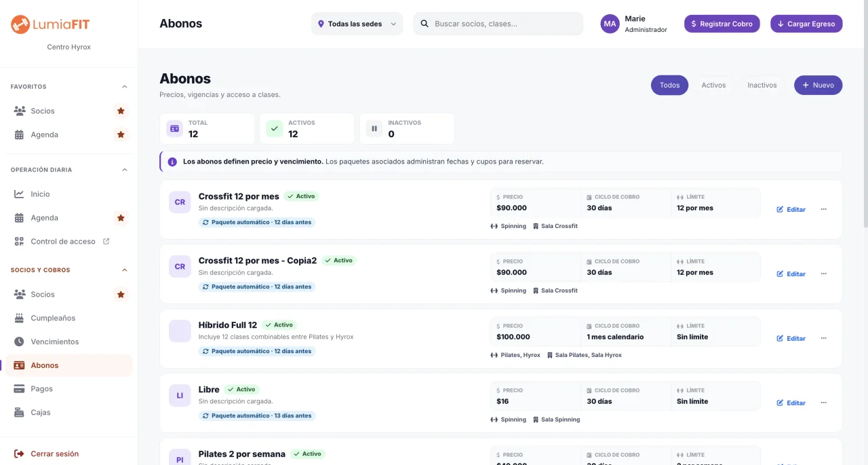Click the Registrar Cobro button
This screenshot has width=868, height=465.
(x=722, y=24)
